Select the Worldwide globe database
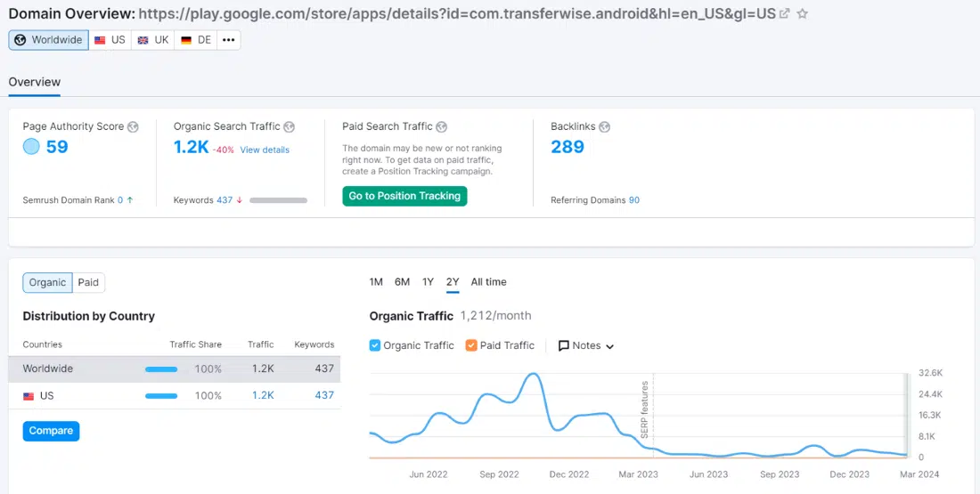 49,40
